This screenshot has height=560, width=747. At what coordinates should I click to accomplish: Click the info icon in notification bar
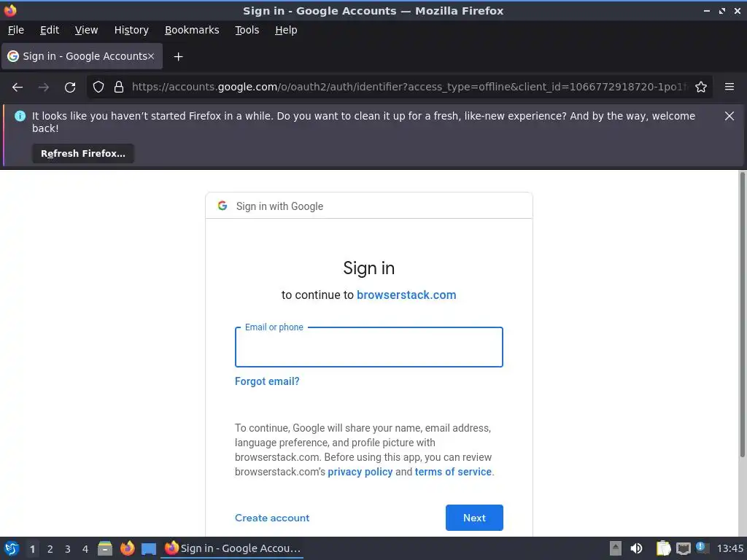[x=20, y=116]
